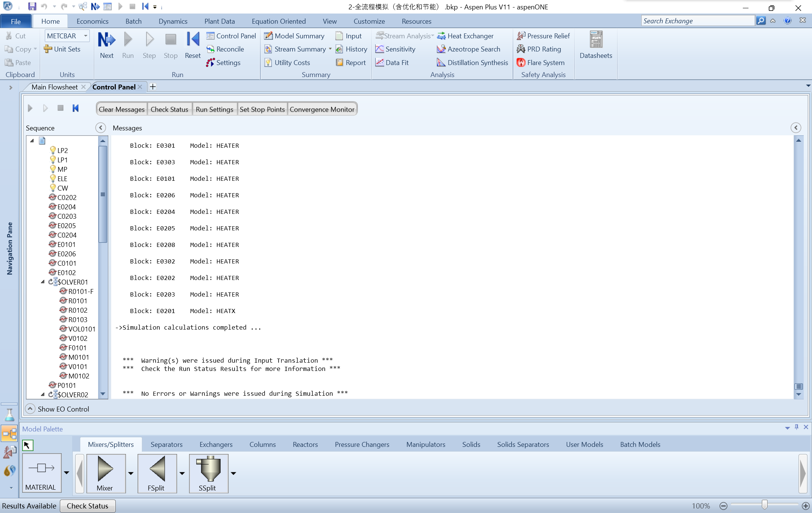The width and height of the screenshot is (812, 513).
Task: Click the Next run icon in ribbon
Action: pos(106,40)
